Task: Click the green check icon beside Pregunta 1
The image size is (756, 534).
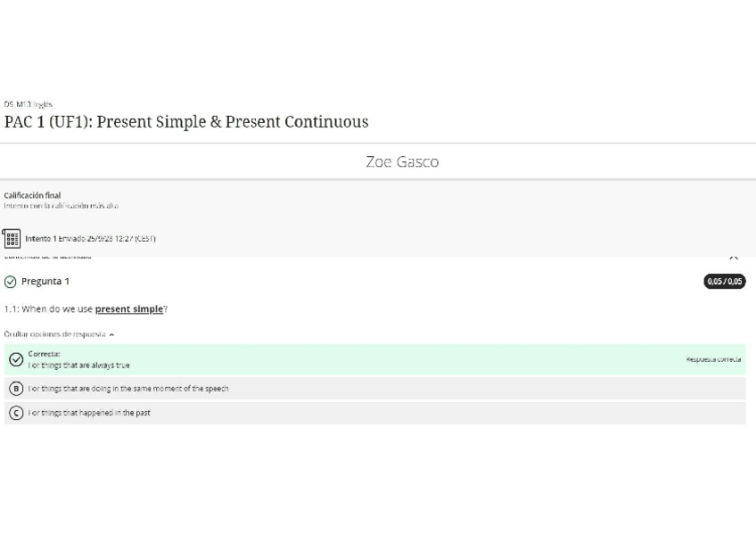Action: coord(10,282)
